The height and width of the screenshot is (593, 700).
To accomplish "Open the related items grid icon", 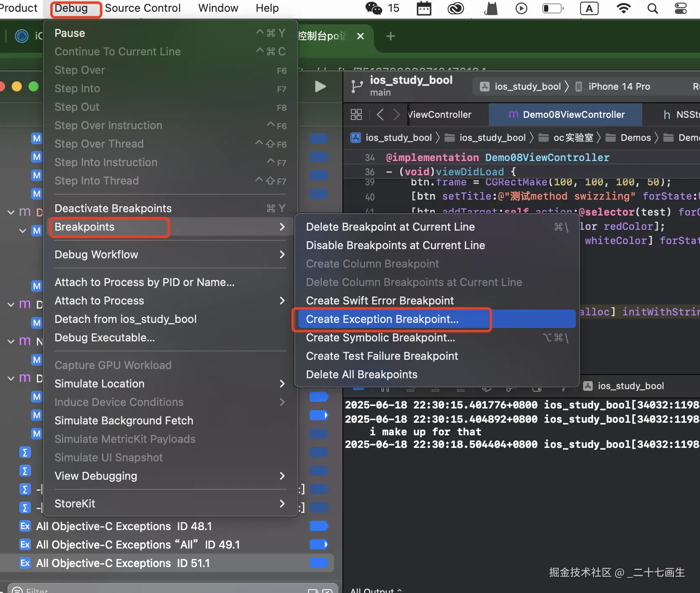I will tap(356, 114).
